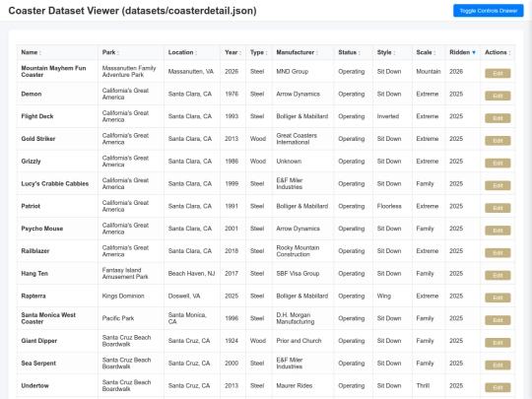Click the 'Rocky Mountain Construction' manufacturer cell
This screenshot has width=532, height=399.
tap(303, 251)
